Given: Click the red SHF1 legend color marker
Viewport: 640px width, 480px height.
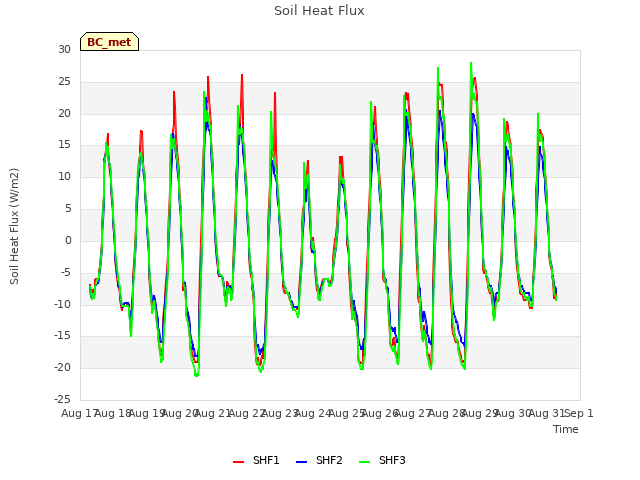Looking at the screenshot, I should [x=238, y=462].
